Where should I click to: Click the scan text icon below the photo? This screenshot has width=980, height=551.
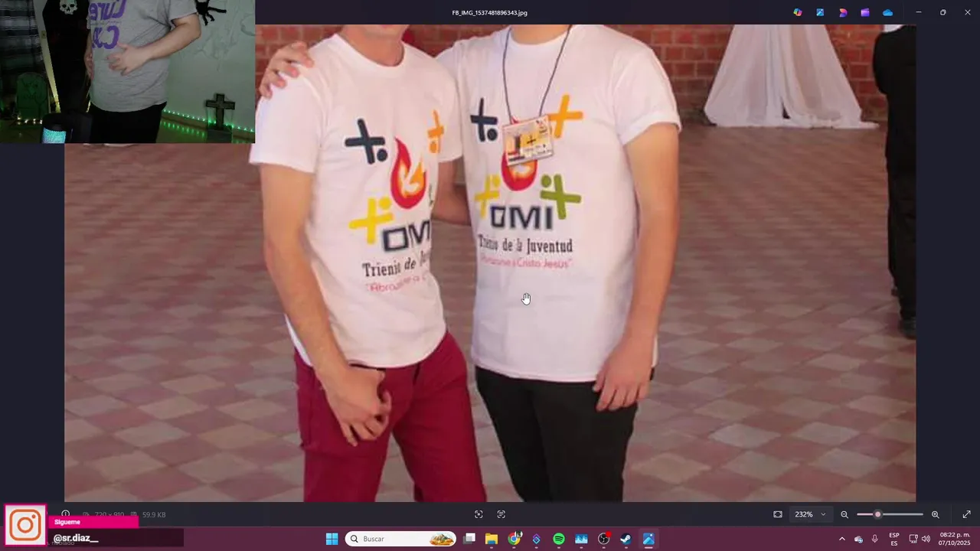point(501,514)
